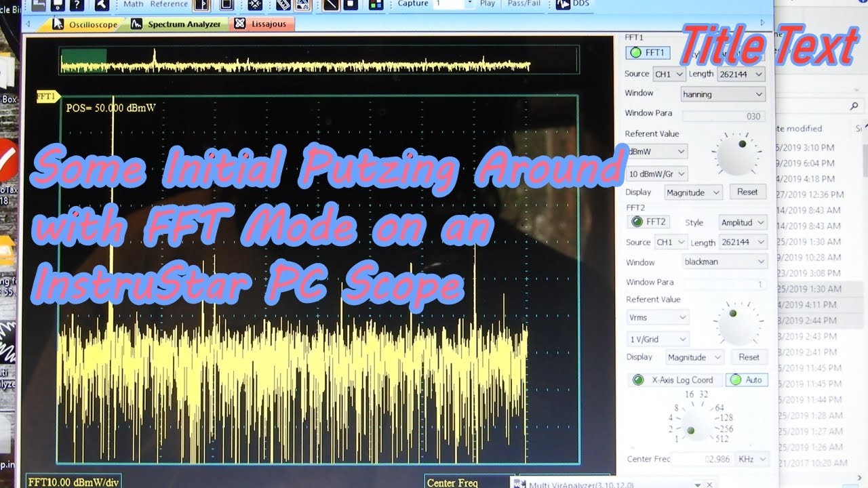Click the tab strip scroll-left arrow
868x488 pixels.
pos(28,24)
